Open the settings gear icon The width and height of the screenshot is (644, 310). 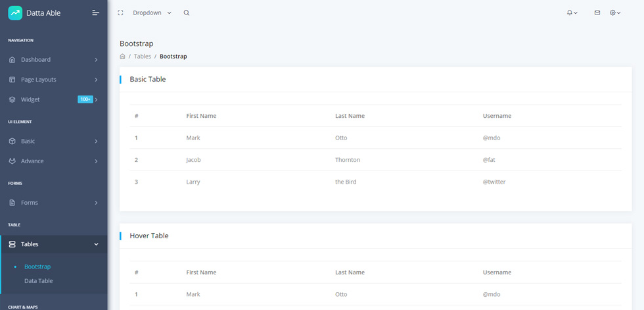coord(612,13)
